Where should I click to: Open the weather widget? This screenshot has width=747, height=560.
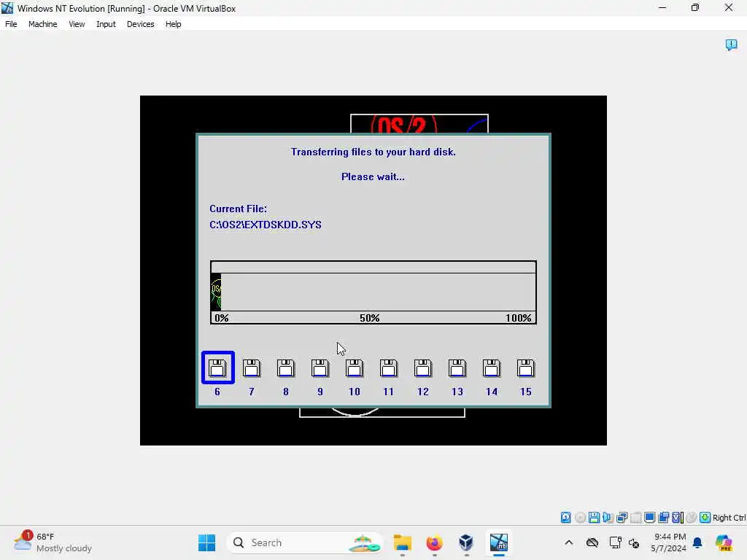(53, 542)
